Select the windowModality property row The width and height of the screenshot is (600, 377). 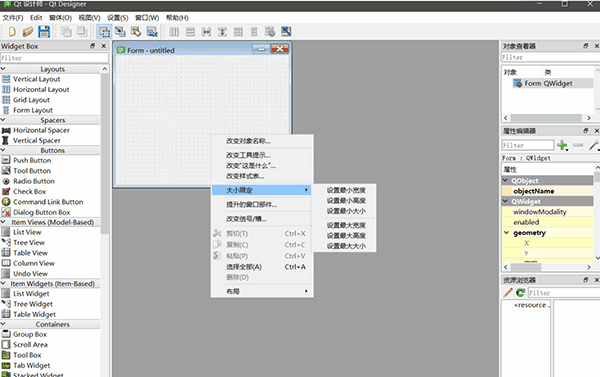[548, 212]
